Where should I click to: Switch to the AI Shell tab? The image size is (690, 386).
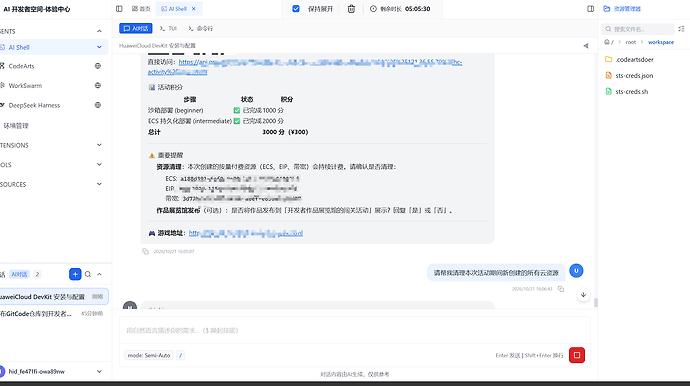coord(174,9)
